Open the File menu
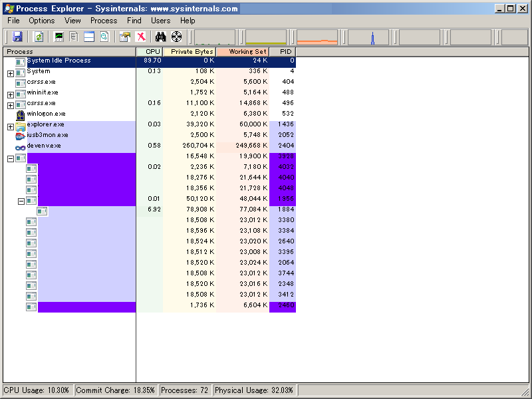The width and height of the screenshot is (532, 399). 13,21
